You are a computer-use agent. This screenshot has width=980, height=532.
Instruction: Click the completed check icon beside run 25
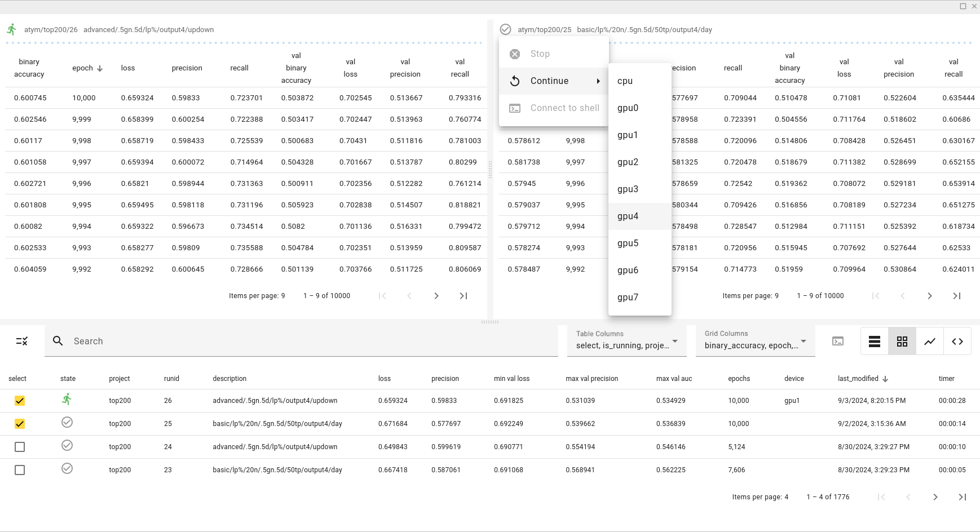[x=67, y=423]
